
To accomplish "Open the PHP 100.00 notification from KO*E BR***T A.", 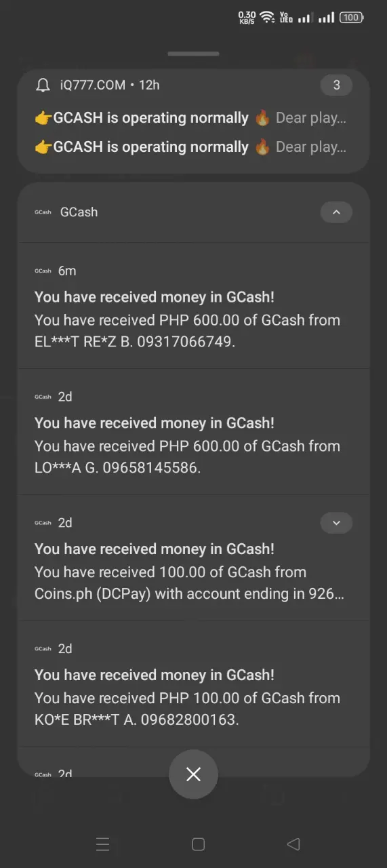I will point(193,684).
